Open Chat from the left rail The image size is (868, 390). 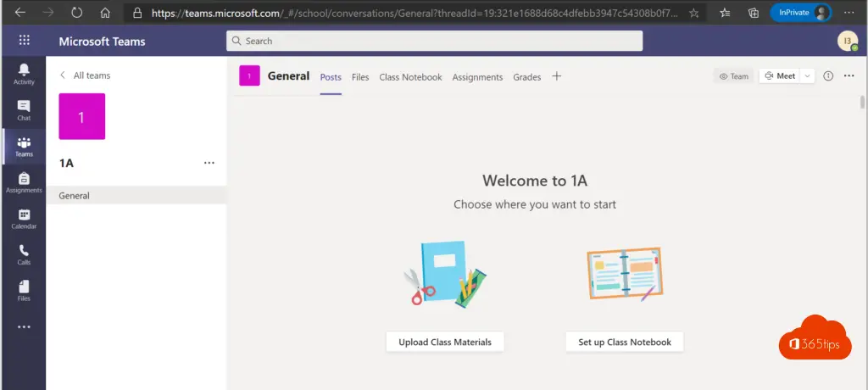[x=24, y=110]
